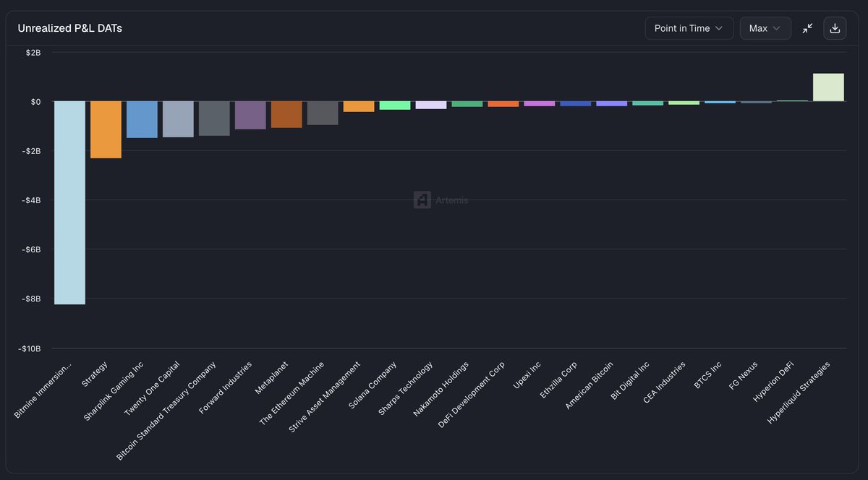Click Bitcoin Standard Treasury Company bar

tap(214, 119)
